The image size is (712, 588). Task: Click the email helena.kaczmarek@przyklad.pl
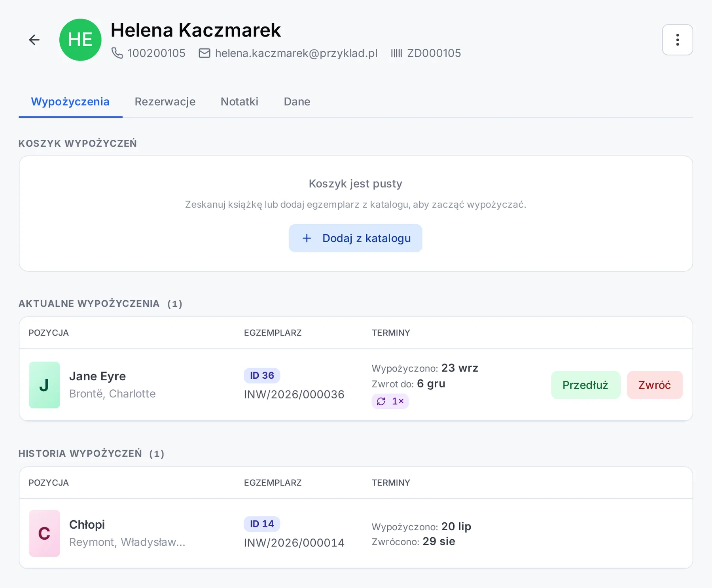(296, 53)
